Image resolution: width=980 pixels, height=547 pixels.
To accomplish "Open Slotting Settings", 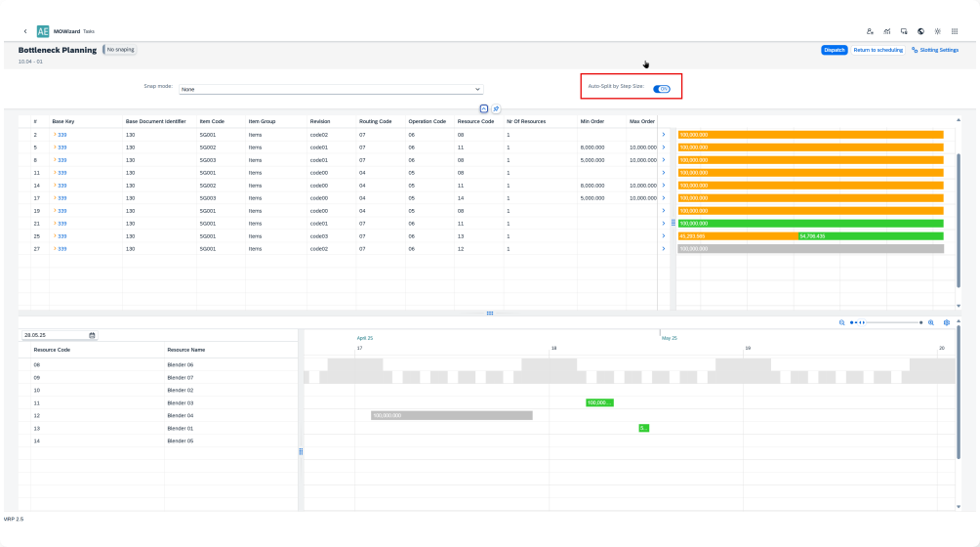I will coord(935,50).
